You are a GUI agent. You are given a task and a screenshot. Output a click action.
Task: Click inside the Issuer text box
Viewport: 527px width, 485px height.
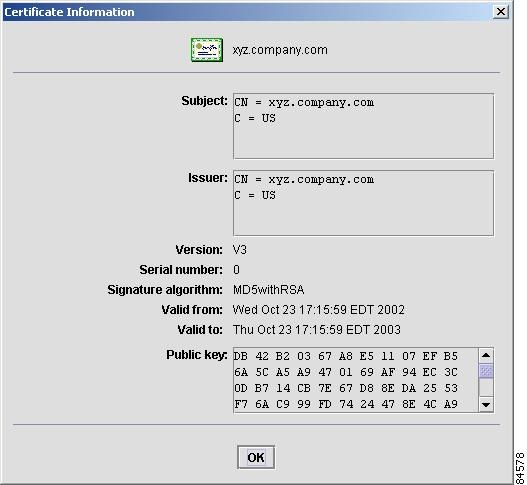click(363, 203)
